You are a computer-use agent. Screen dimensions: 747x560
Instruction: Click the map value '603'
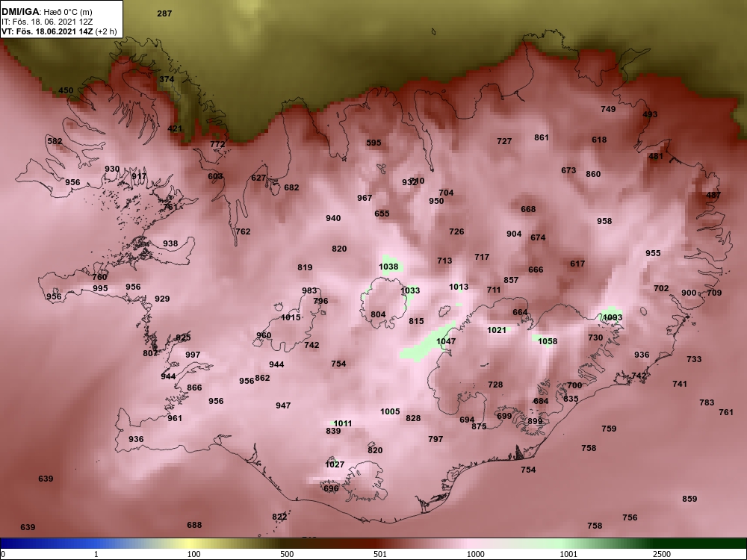pyautogui.click(x=215, y=176)
